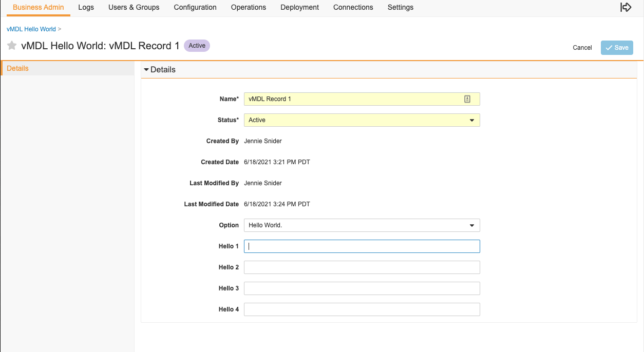
Task: Click the character limit icon inside Name field
Action: point(467,99)
